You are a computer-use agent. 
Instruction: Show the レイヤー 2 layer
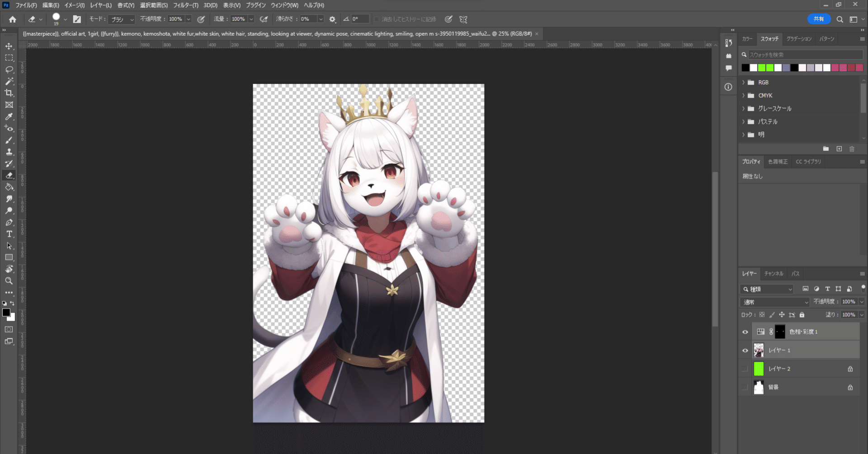[x=745, y=369]
